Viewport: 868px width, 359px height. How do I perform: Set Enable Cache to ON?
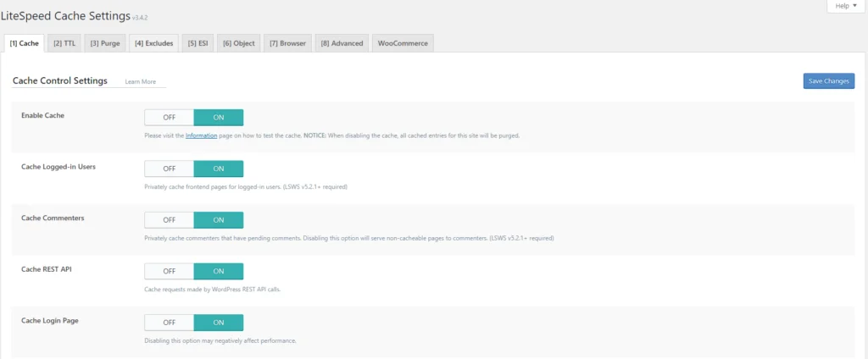(219, 118)
